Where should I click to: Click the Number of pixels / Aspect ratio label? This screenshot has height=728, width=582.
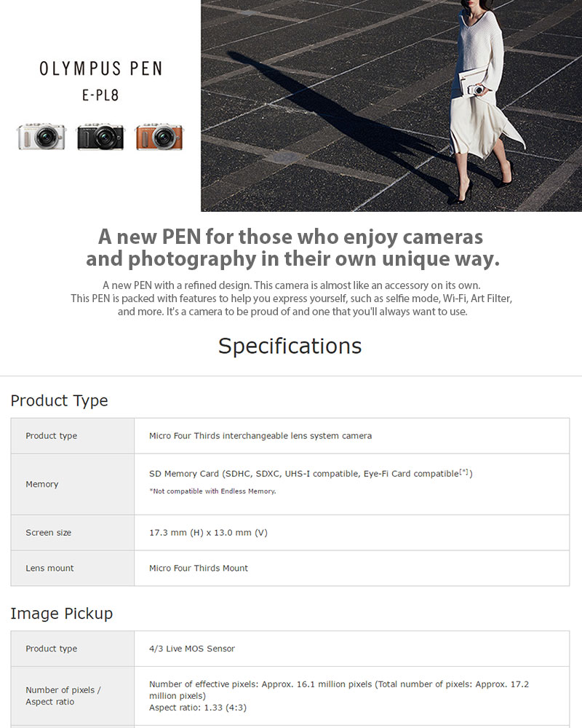click(x=63, y=695)
